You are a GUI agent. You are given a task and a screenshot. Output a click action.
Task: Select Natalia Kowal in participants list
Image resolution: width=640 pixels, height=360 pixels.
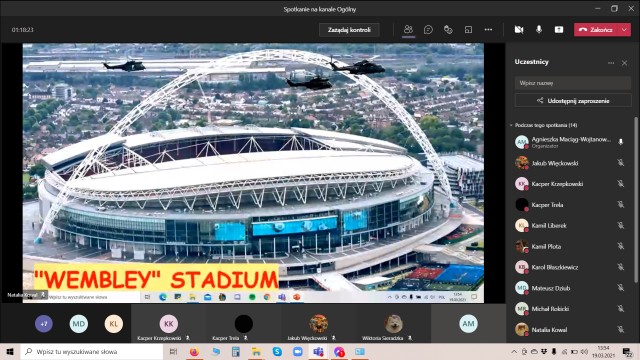pyautogui.click(x=571, y=329)
